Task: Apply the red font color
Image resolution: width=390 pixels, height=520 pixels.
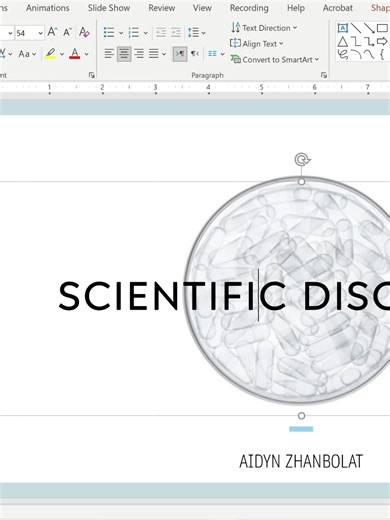Action: pyautogui.click(x=75, y=54)
